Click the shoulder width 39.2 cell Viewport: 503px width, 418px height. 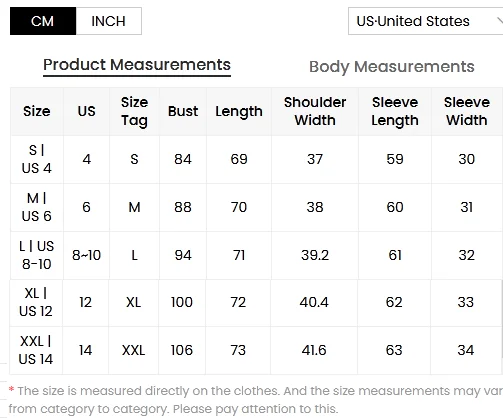[x=315, y=255]
